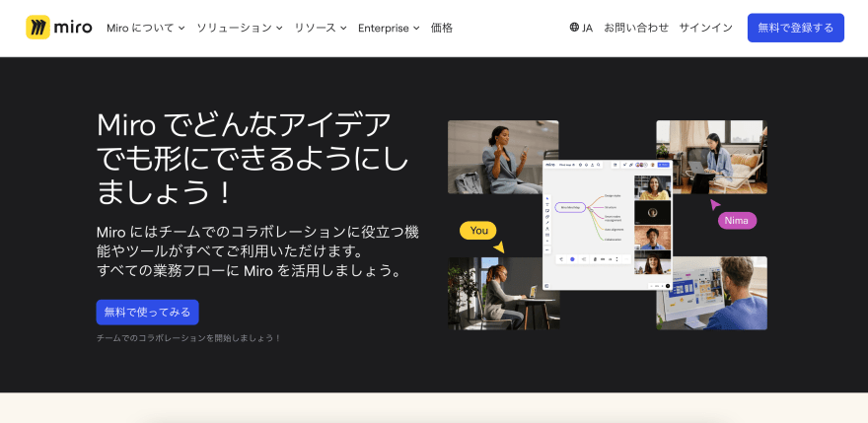Expand the ソリューション dropdown

[x=240, y=28]
